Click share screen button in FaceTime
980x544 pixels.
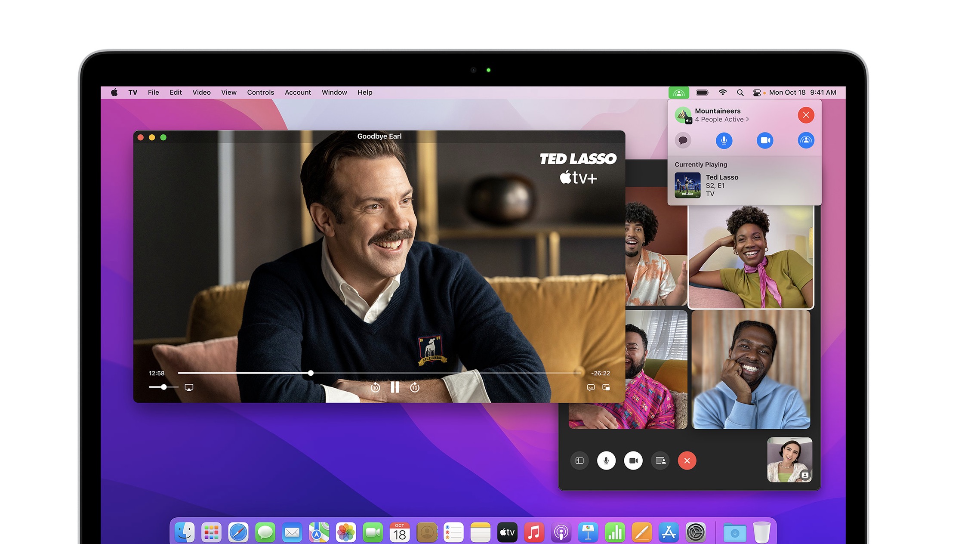(660, 461)
